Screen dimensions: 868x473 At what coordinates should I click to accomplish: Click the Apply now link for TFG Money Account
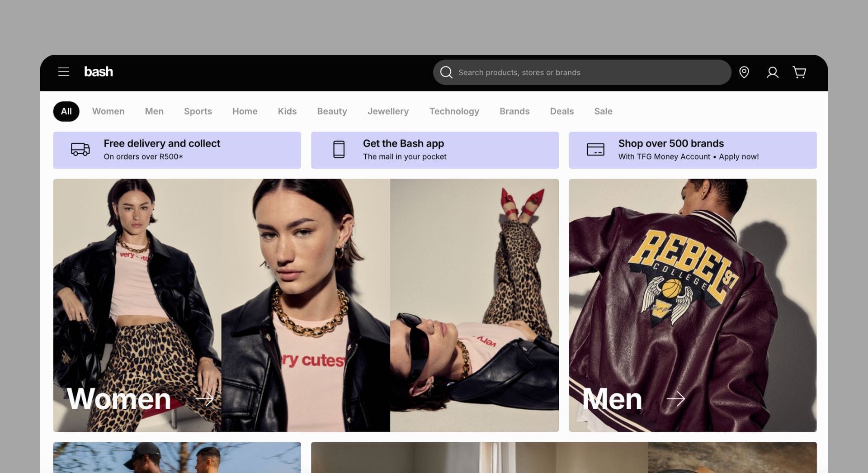coord(739,157)
